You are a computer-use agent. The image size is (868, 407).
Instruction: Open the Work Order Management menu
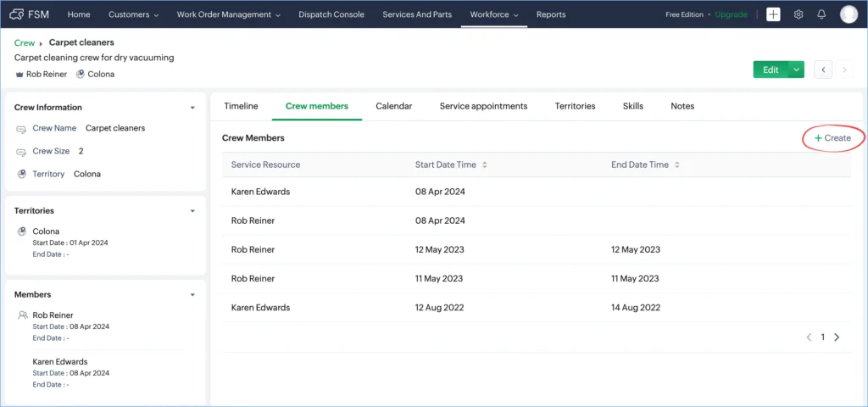point(229,14)
